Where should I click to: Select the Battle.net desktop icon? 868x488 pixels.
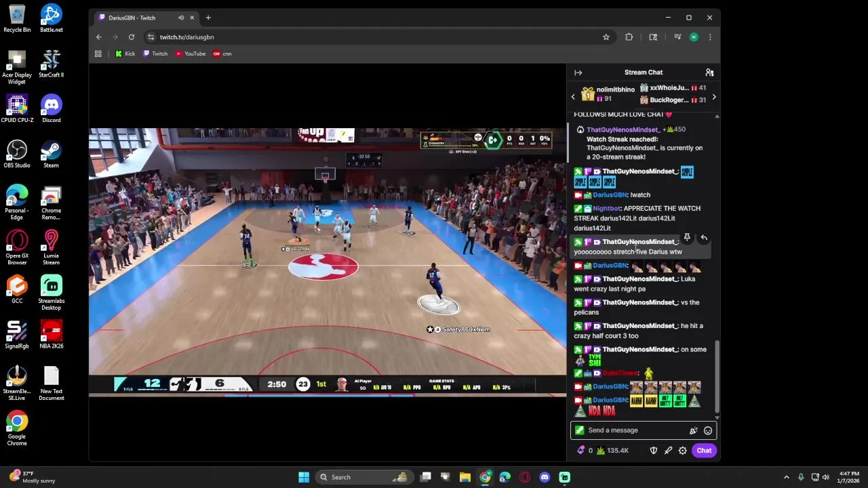[51, 18]
